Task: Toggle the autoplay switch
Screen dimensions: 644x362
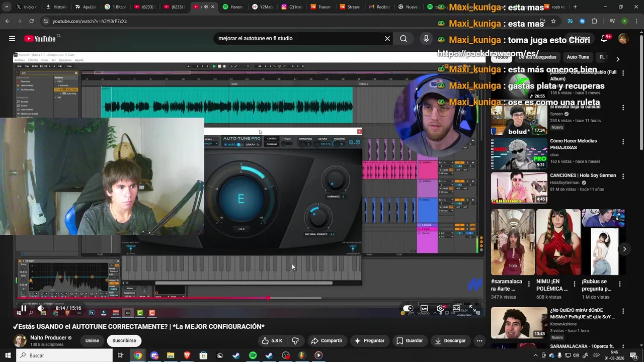Action: point(408,308)
